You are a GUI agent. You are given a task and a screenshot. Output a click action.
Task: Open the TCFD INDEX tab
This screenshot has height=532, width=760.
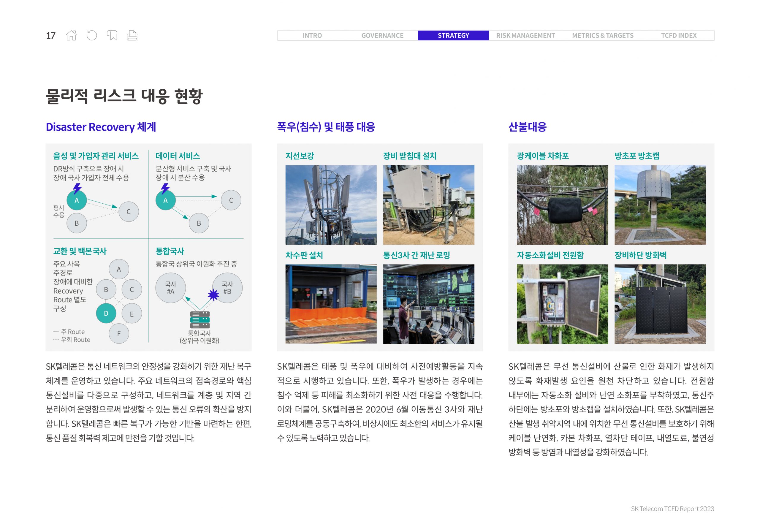tap(679, 35)
